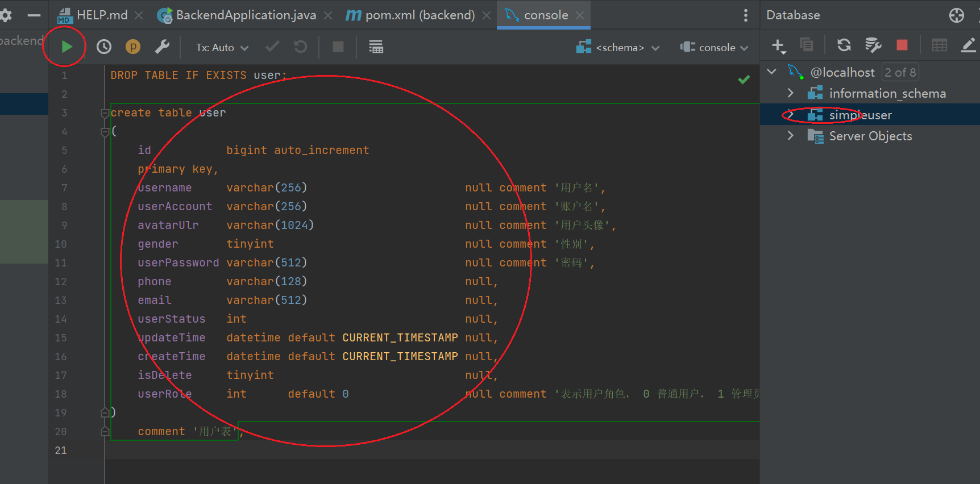
Task: Click the view parameters P icon
Action: [x=133, y=47]
